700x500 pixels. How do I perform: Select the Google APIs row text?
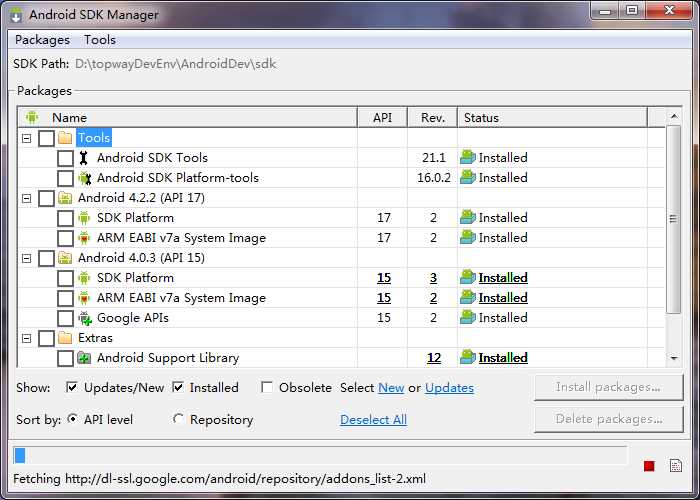[x=133, y=318]
